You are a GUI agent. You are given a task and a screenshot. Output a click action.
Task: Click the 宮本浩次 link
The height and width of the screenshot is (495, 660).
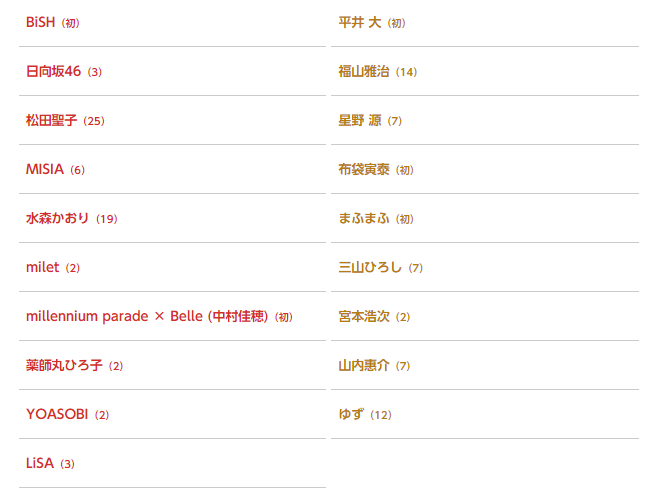(x=364, y=316)
